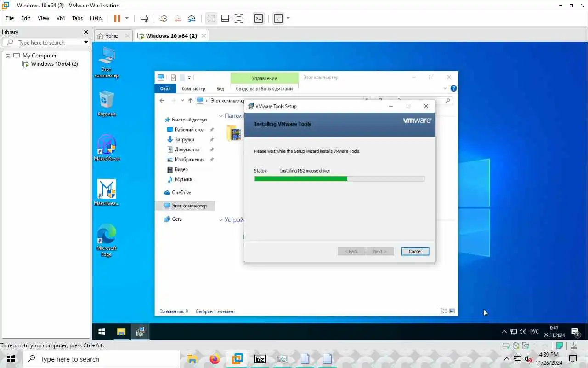Toggle the library sidebar view
The width and height of the screenshot is (588, 368).
pos(211,18)
